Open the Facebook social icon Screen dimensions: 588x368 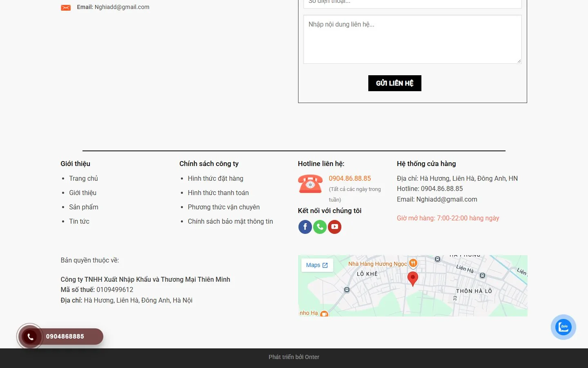[305, 227]
